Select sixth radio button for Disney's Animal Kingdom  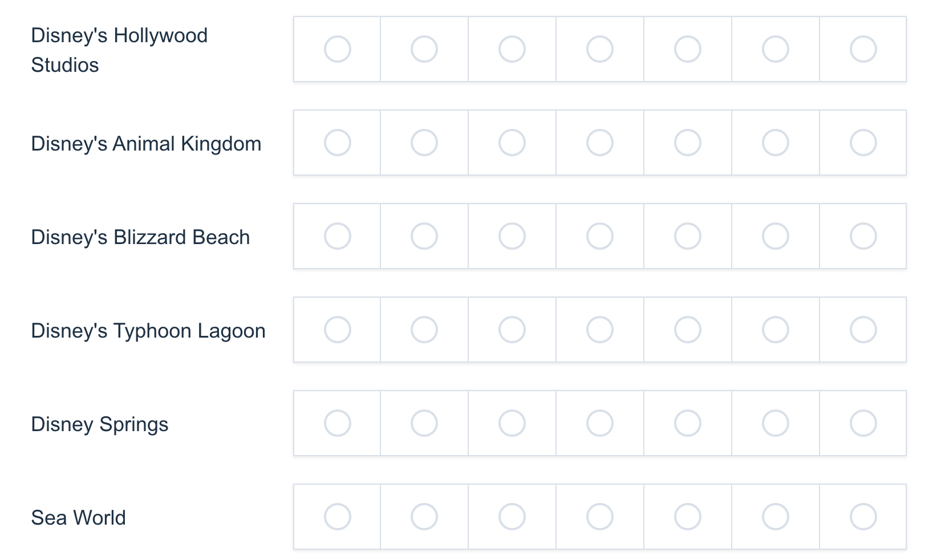click(x=776, y=143)
